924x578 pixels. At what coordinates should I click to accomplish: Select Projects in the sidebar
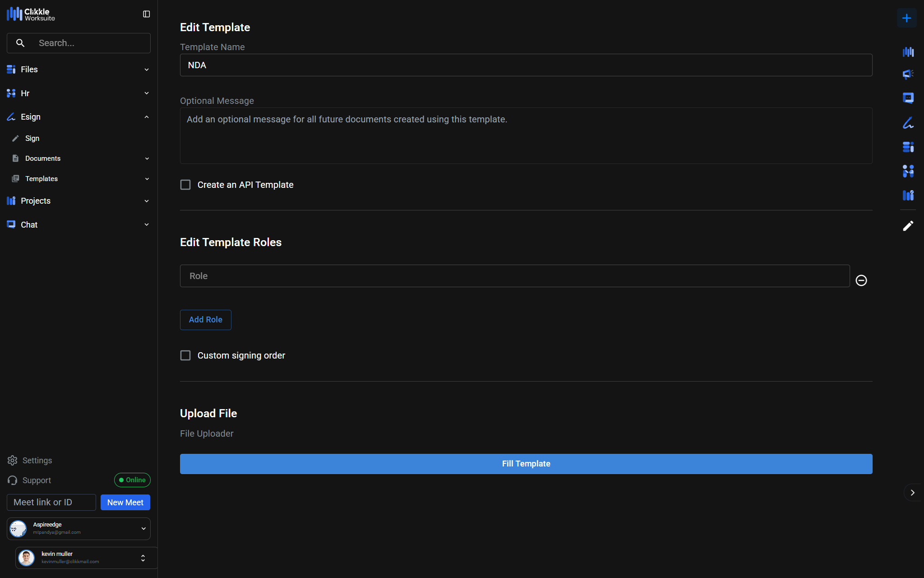[x=36, y=201]
